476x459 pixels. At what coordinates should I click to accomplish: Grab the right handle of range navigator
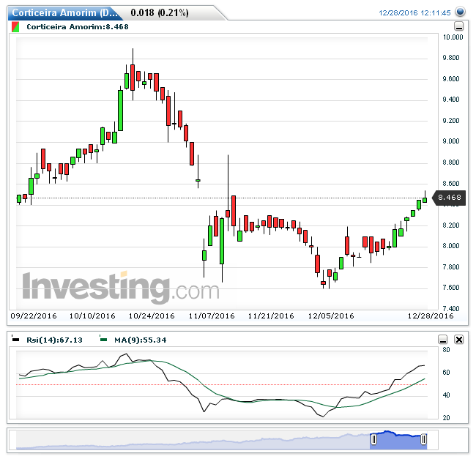pyautogui.click(x=423, y=439)
